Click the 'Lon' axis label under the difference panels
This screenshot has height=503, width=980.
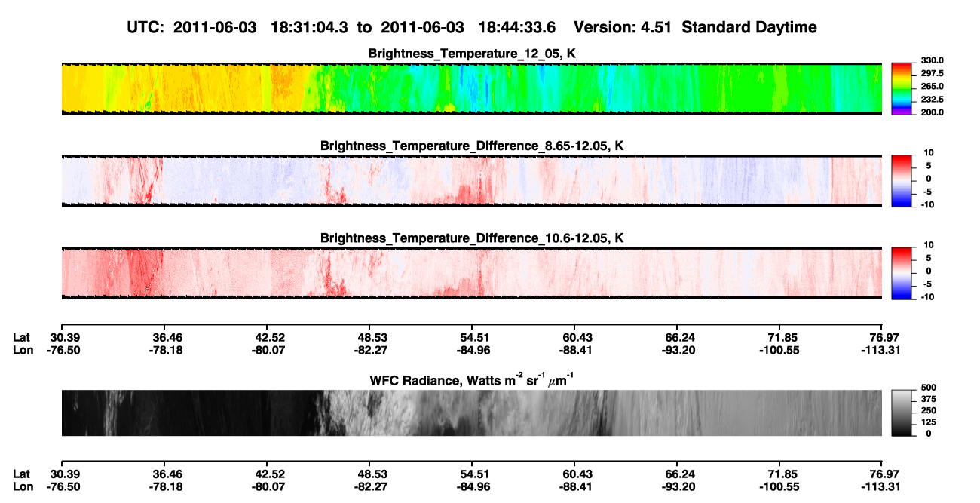click(x=23, y=350)
